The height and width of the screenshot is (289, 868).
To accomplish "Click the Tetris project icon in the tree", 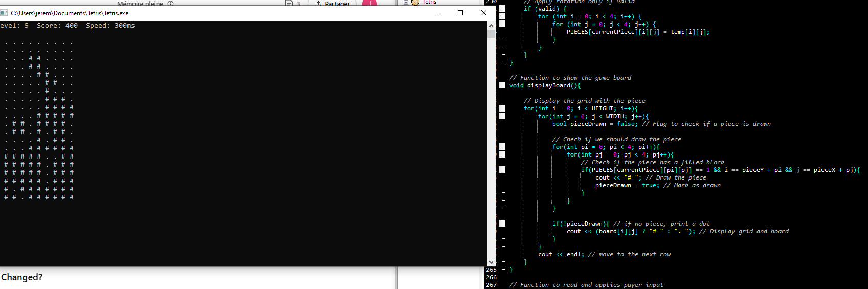I will click(415, 2).
